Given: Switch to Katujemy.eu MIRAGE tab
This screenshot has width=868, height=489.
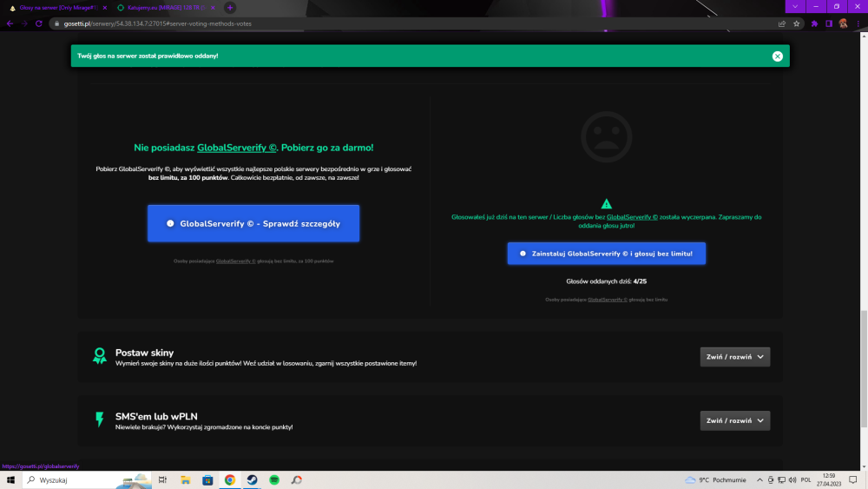Looking at the screenshot, I should pos(166,8).
